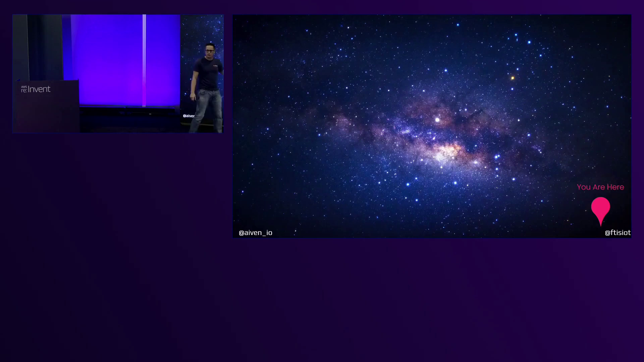Viewport: 644px width, 362px height.
Task: Open the @aiven_io handle on the slide
Action: tap(255, 233)
